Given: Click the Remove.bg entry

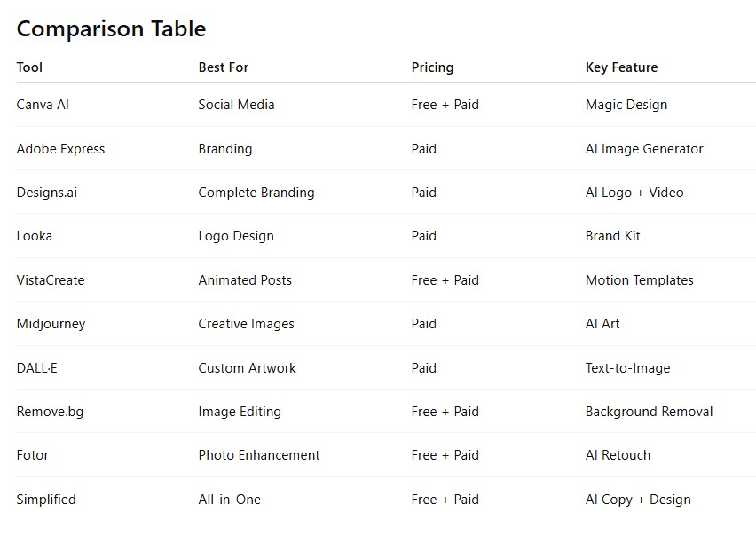Looking at the screenshot, I should point(50,412).
